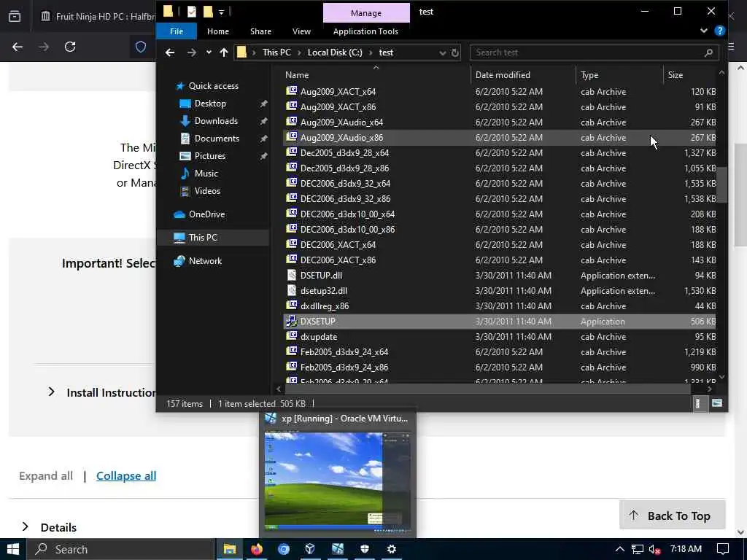Image resolution: width=747 pixels, height=560 pixels.
Task: Select Quick access in navigation pane
Action: [213, 86]
